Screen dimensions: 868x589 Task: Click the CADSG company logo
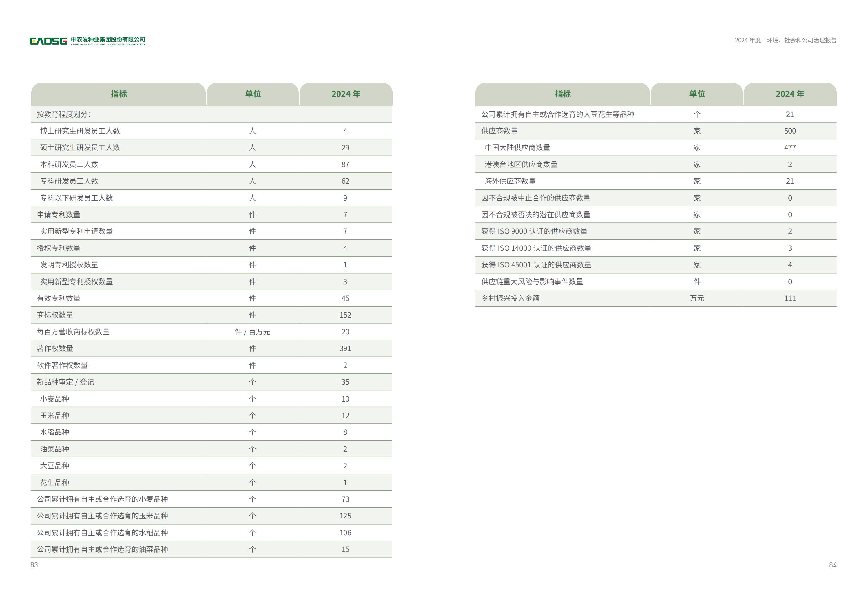point(87,41)
